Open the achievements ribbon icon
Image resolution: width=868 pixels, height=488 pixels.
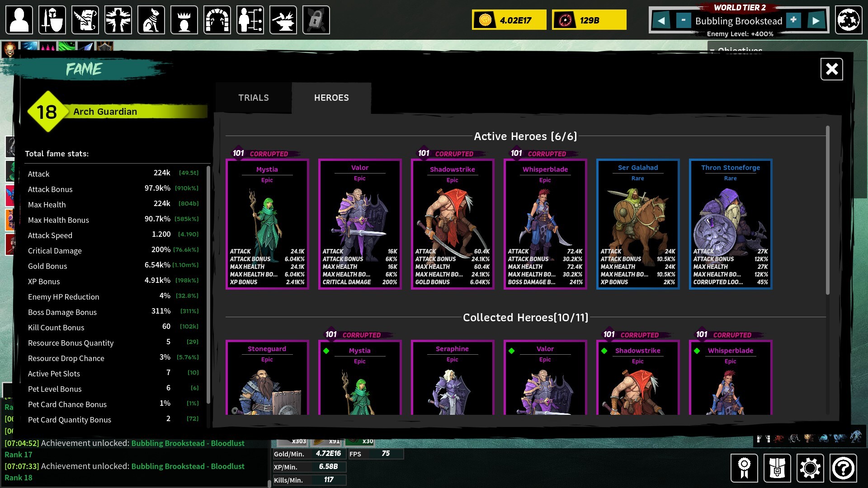coord(744,468)
